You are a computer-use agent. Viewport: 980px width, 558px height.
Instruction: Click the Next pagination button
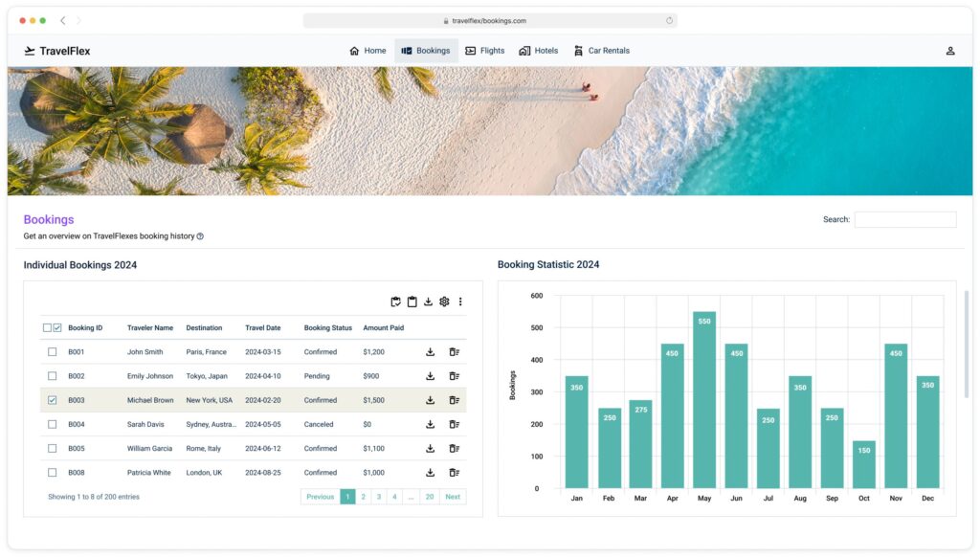pos(453,497)
